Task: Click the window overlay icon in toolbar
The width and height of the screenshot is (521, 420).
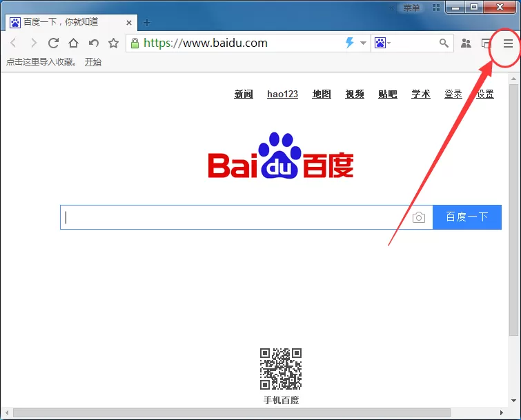Action: click(x=486, y=43)
